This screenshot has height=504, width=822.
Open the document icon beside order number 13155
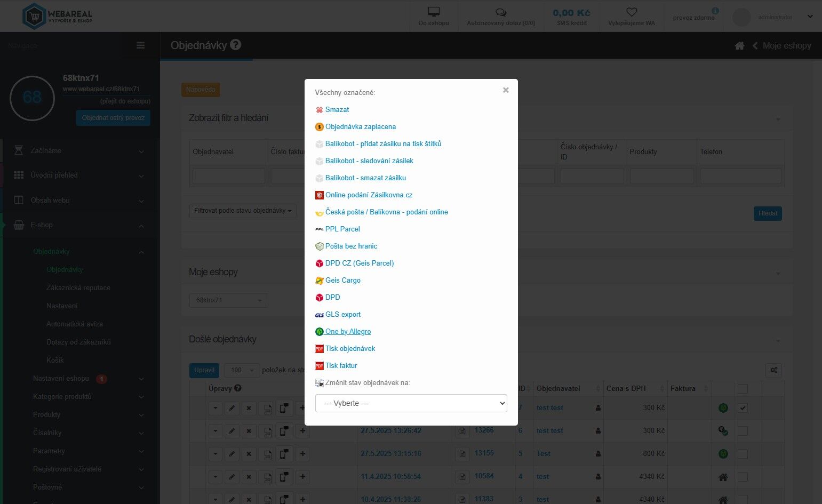pos(462,454)
